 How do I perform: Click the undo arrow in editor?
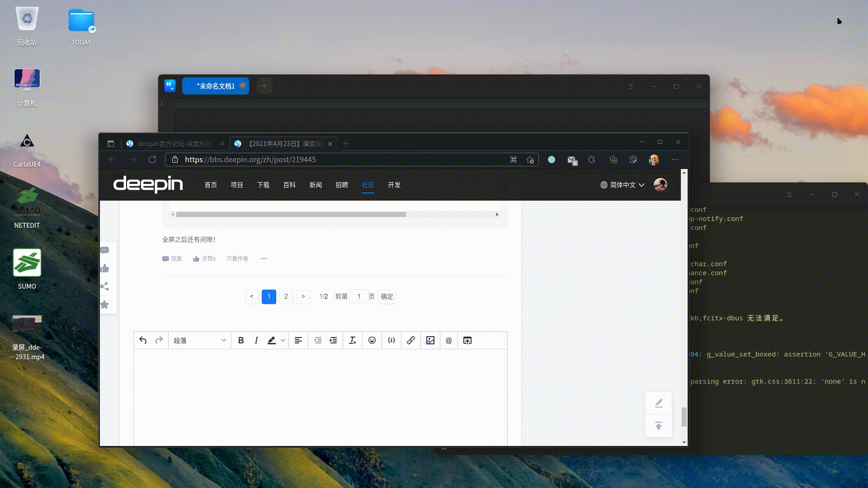(x=143, y=340)
